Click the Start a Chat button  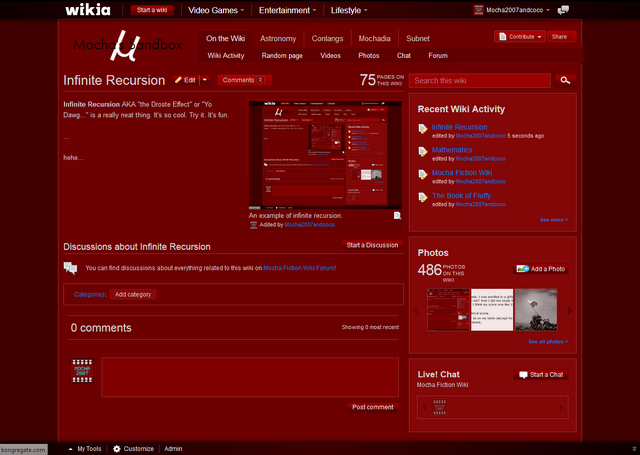point(541,374)
